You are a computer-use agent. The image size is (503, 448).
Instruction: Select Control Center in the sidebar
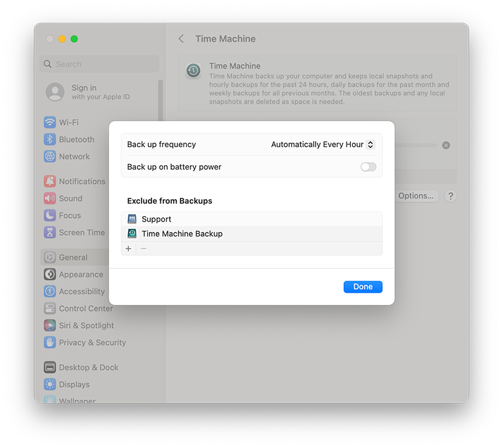pyautogui.click(x=86, y=309)
